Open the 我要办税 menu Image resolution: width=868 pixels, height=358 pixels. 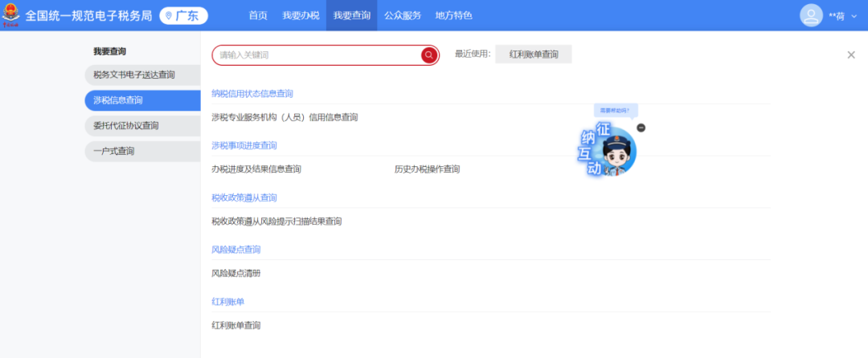(299, 15)
